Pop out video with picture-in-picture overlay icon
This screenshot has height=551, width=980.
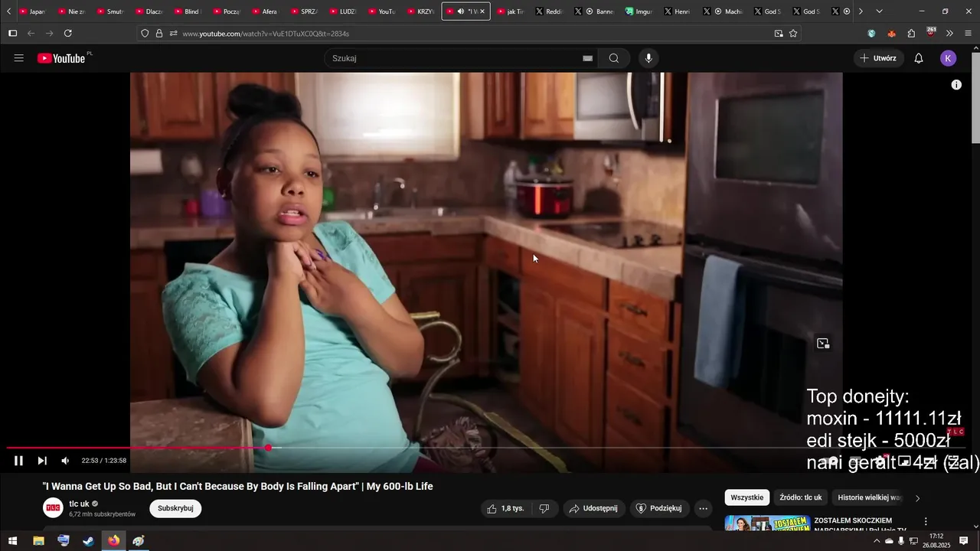click(823, 344)
